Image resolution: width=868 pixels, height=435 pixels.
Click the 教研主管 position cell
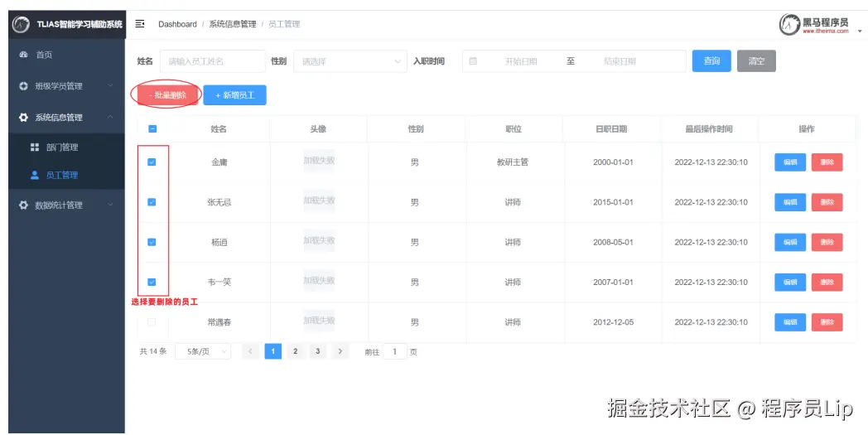[513, 162]
